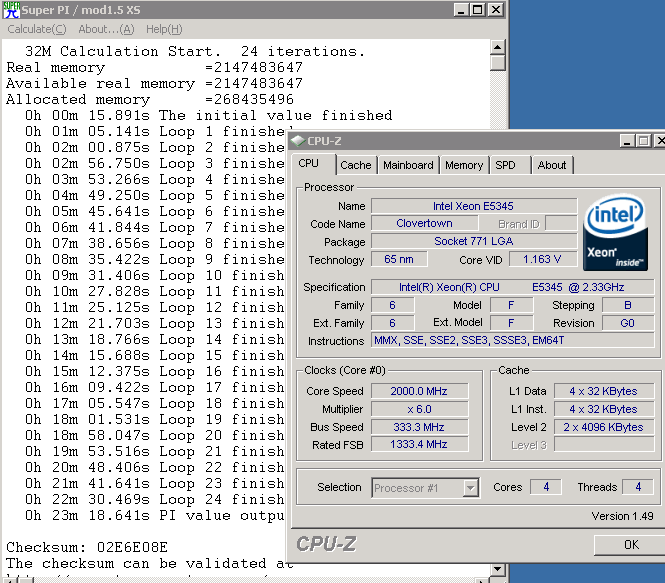Click the Super PI scroll down arrow
This screenshot has width=665, height=583.
click(x=497, y=568)
